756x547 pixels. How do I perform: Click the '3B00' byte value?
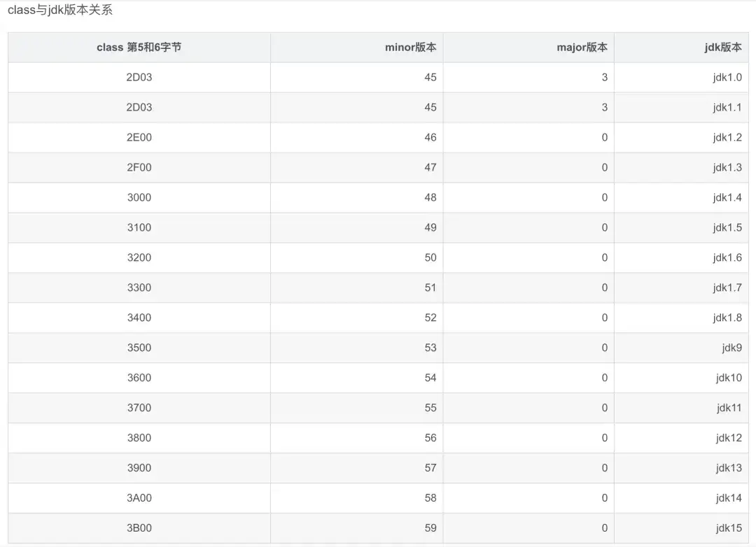click(139, 528)
